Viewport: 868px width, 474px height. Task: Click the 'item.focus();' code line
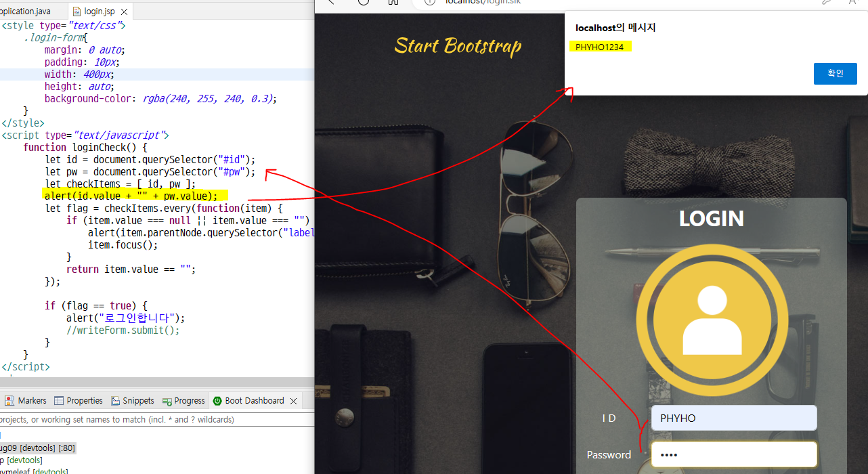click(x=123, y=245)
